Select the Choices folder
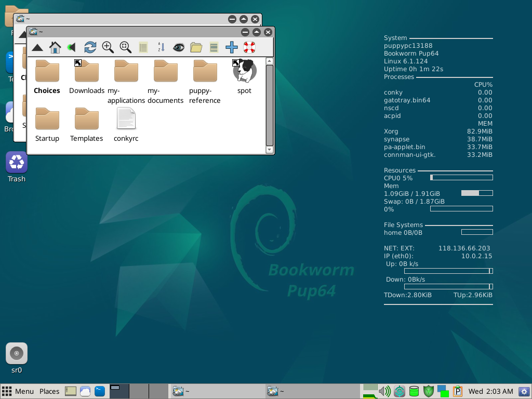532x399 pixels. (x=47, y=77)
